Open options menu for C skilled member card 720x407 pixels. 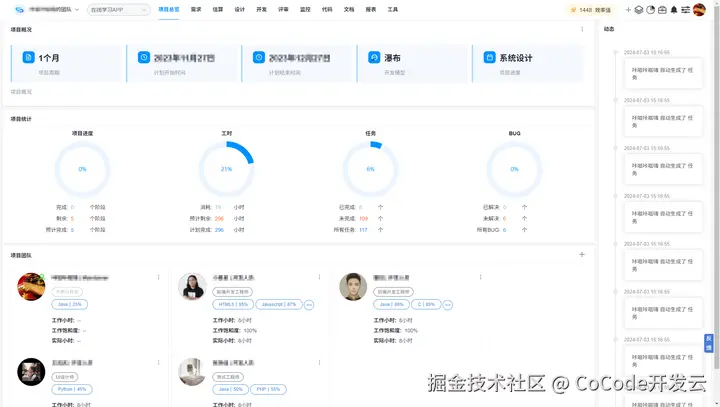click(480, 277)
